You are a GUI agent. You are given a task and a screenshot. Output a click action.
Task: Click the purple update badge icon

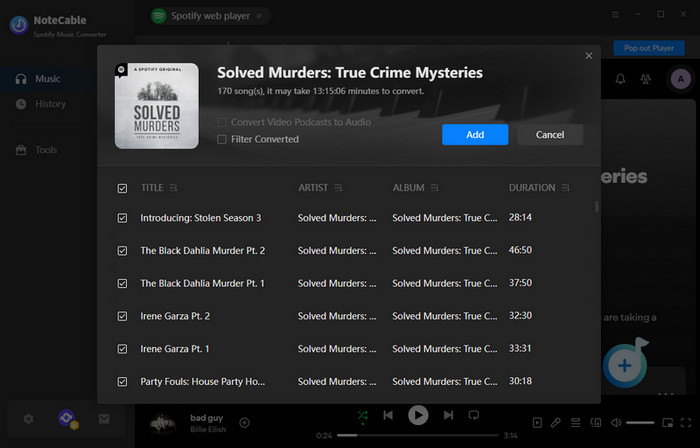67,419
